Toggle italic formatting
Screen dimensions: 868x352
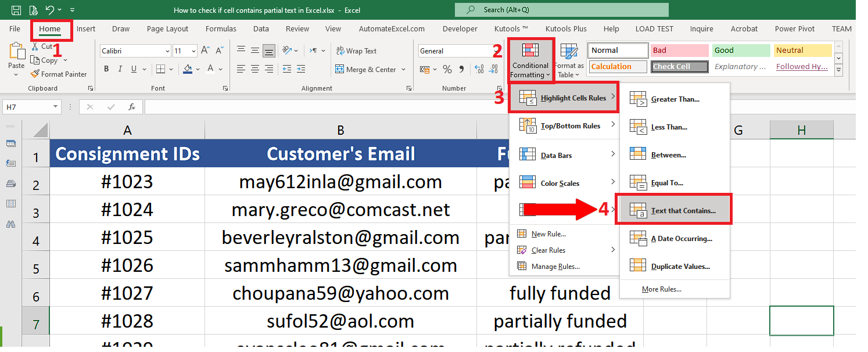[x=120, y=69]
